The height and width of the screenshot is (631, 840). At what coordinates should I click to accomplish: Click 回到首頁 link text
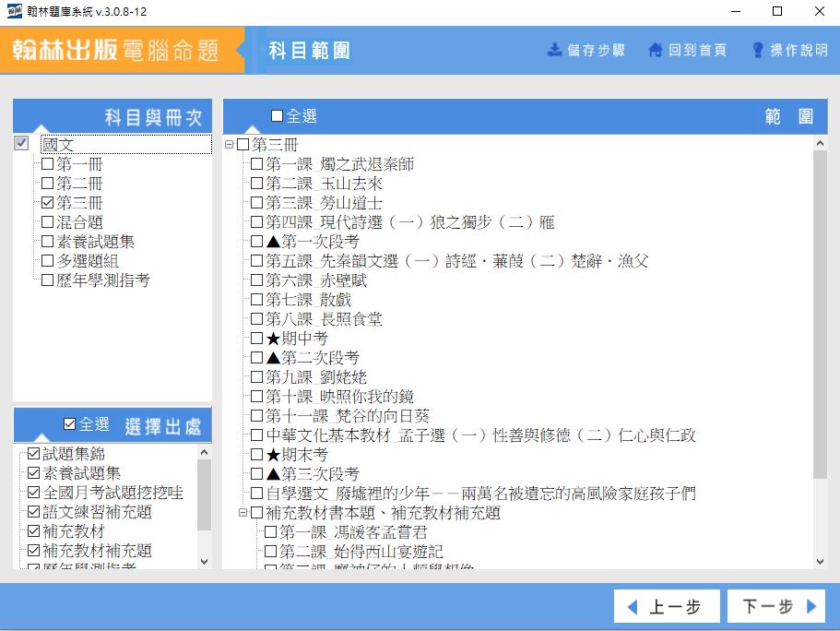click(x=697, y=50)
